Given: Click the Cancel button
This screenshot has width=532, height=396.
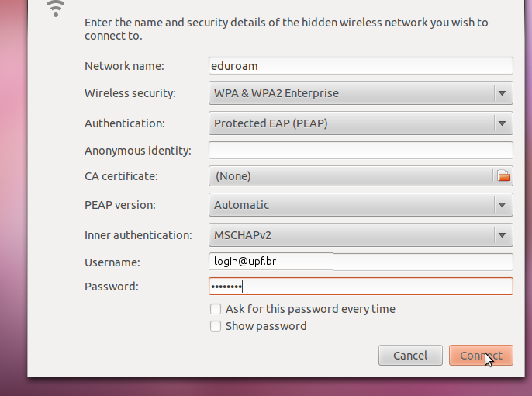Looking at the screenshot, I should click(410, 356).
